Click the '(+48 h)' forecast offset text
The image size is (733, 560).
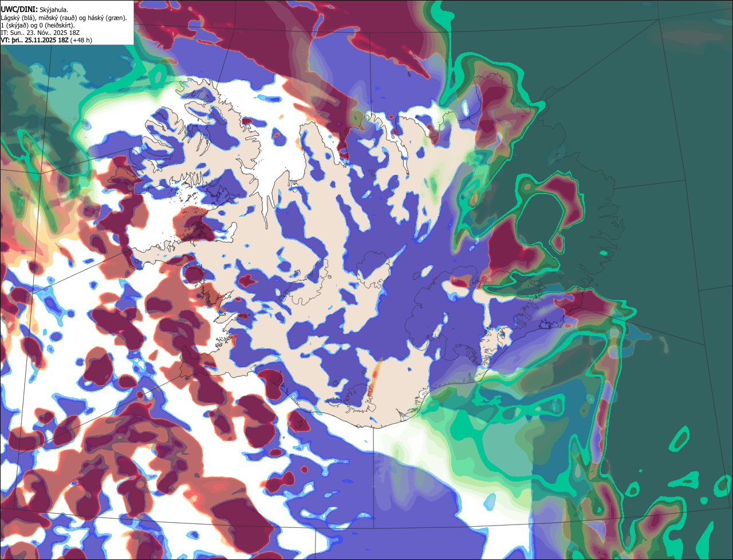(81, 40)
